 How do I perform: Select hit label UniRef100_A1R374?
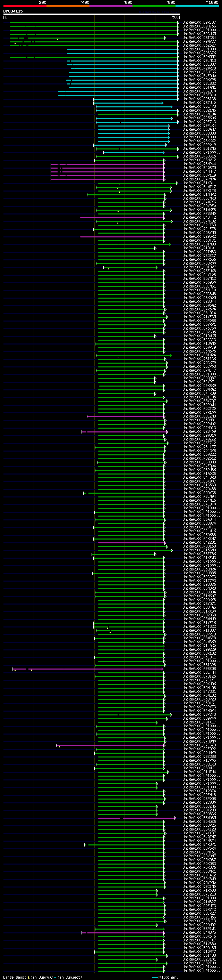pos(199,791)
